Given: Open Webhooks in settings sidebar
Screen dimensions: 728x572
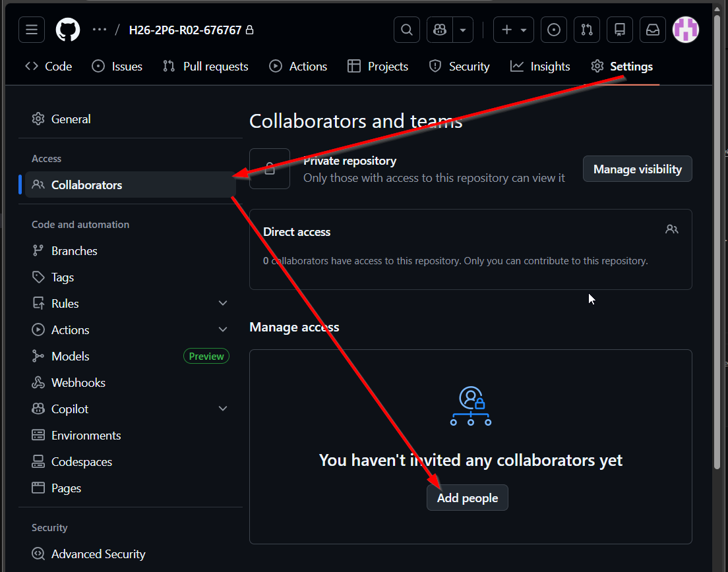Looking at the screenshot, I should point(78,382).
